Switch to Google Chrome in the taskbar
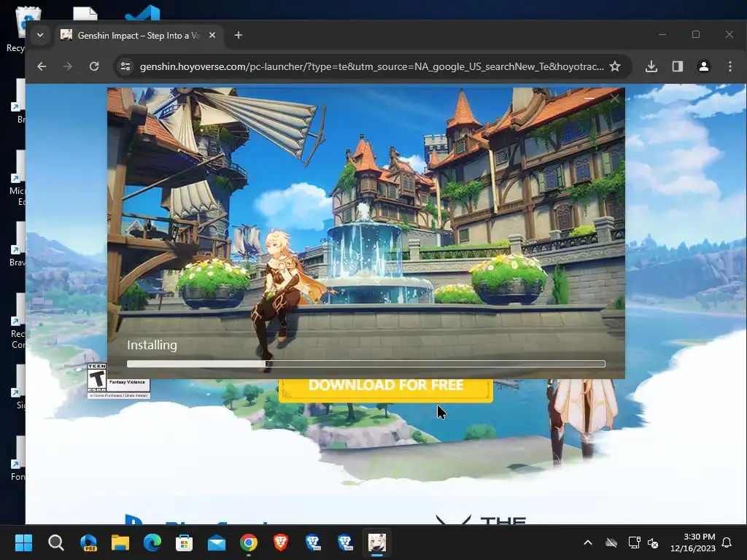This screenshot has width=747, height=560. click(249, 542)
